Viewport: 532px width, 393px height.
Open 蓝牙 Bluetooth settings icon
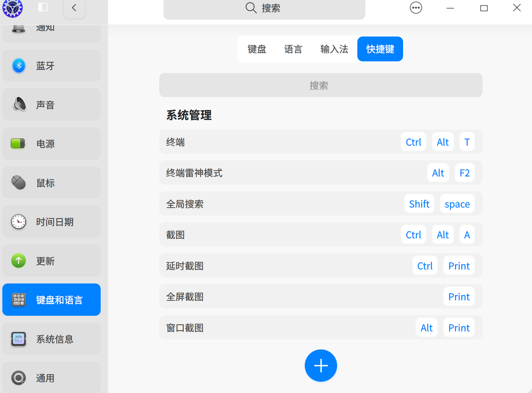(x=19, y=65)
